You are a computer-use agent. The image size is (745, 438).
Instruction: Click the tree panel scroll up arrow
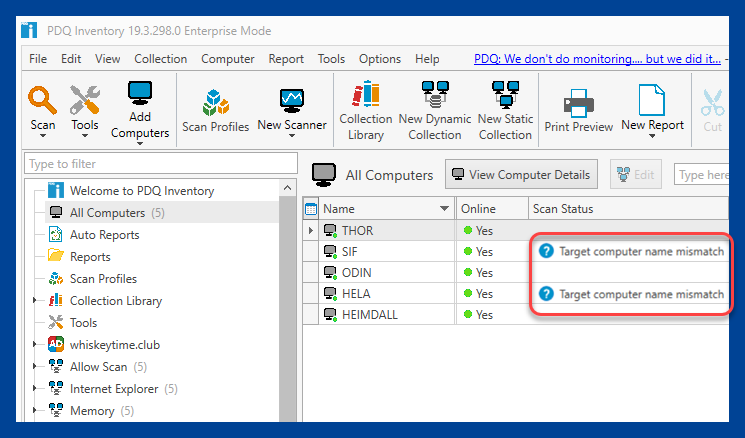287,188
